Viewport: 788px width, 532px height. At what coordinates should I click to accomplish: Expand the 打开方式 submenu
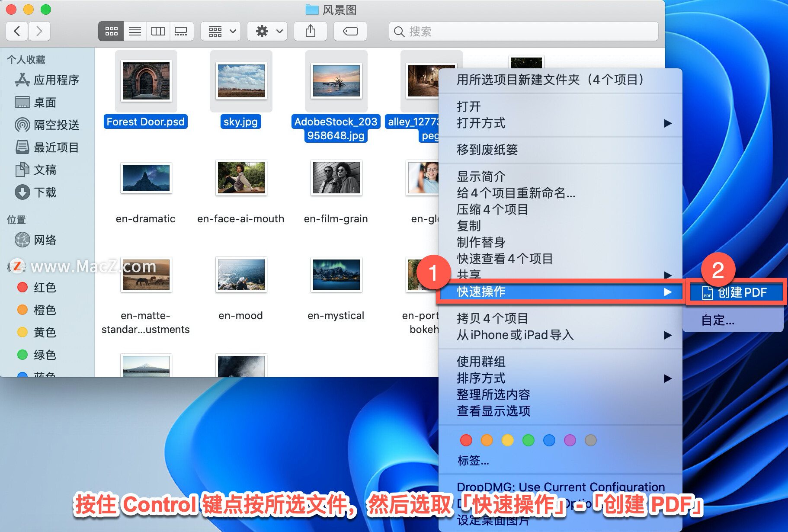561,123
